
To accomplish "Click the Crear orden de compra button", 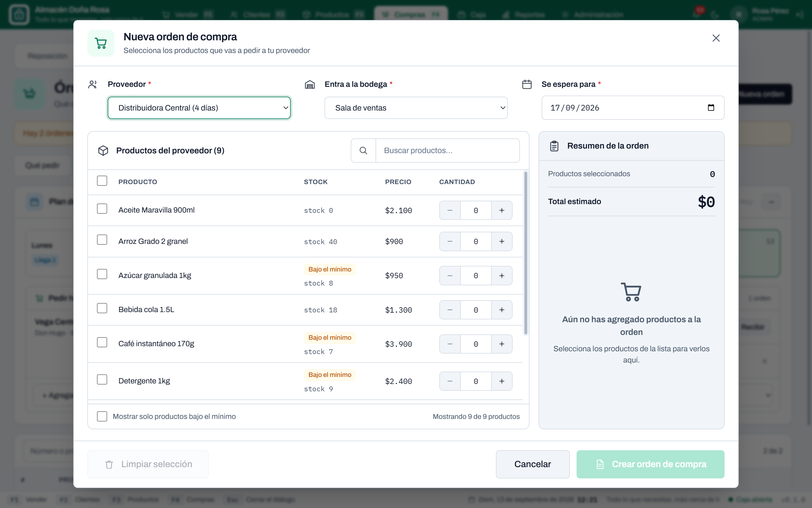I will point(650,464).
